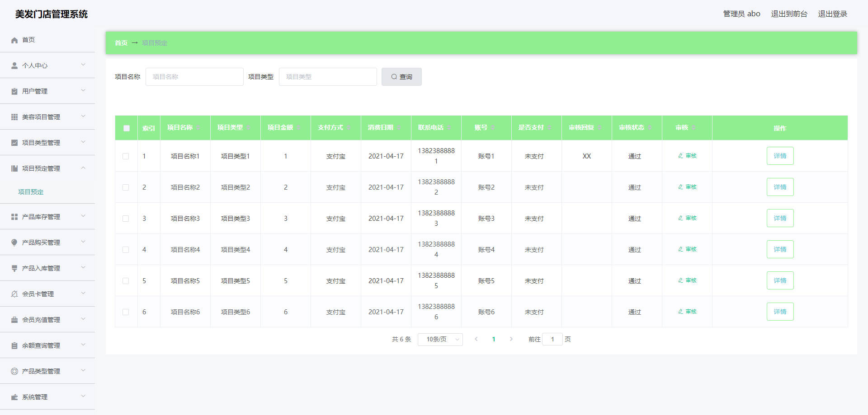Click 首页 in the breadcrumb
This screenshot has width=868, height=415.
(x=121, y=43)
